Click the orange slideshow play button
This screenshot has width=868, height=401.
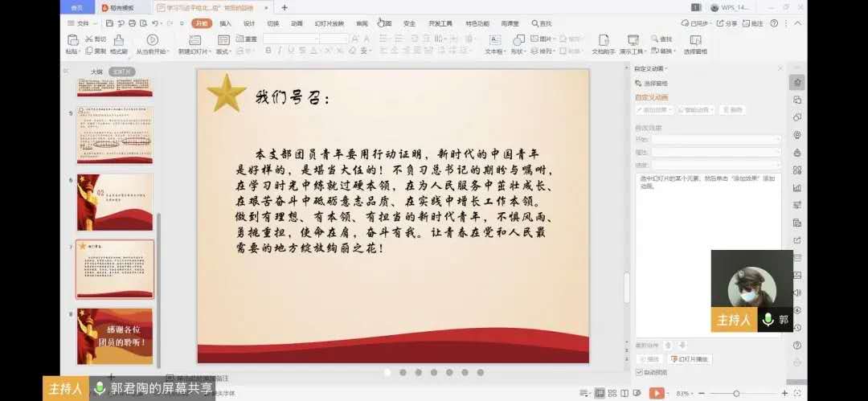pos(657,393)
